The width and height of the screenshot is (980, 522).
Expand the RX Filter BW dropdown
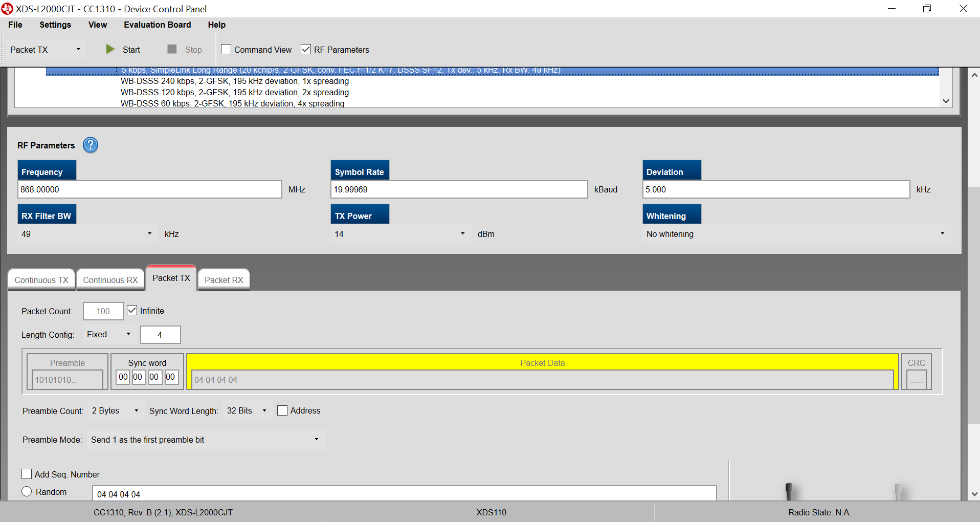[x=87, y=234]
